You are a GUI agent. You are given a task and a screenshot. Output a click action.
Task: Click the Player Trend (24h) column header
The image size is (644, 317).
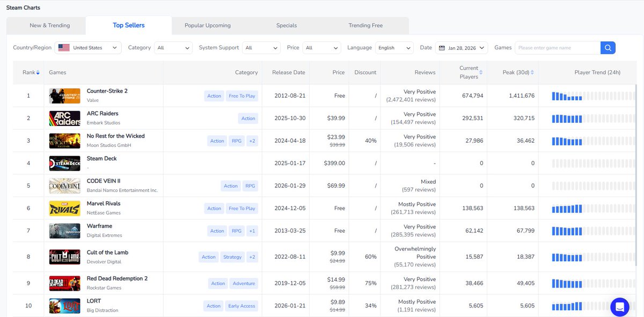(x=597, y=72)
